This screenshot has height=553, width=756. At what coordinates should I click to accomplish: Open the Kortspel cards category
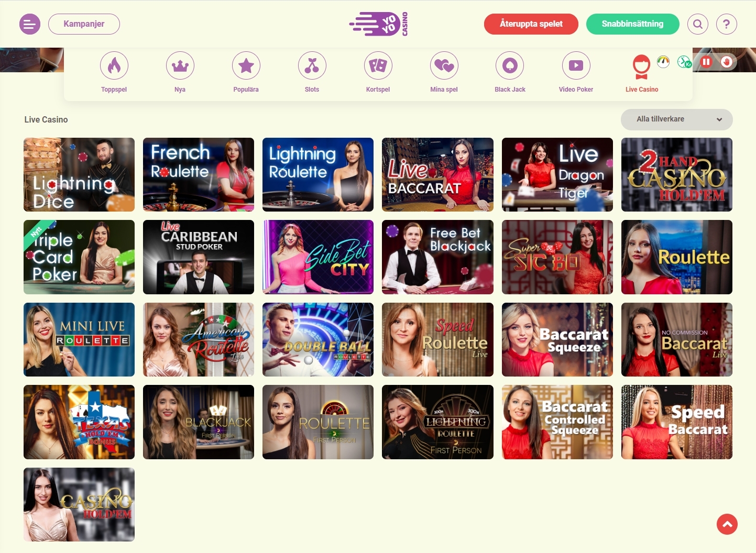coord(378,66)
